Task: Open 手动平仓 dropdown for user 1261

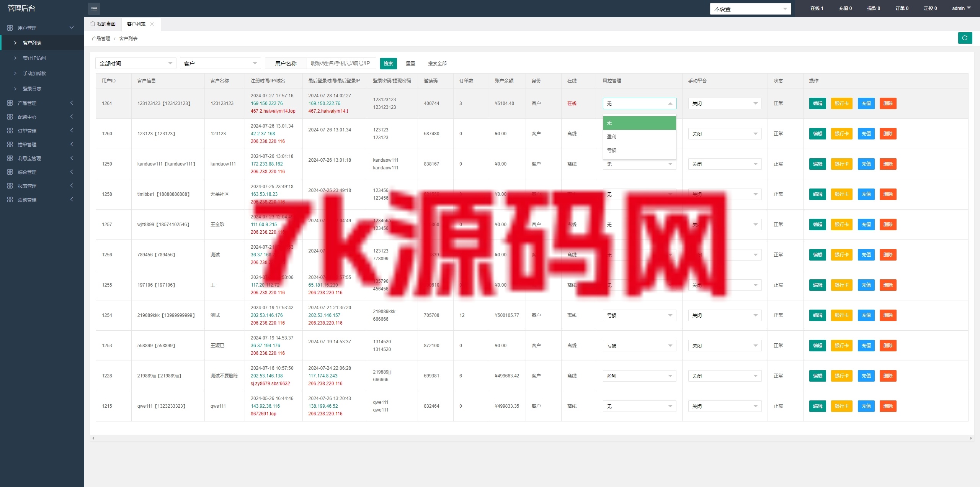Action: tap(725, 103)
